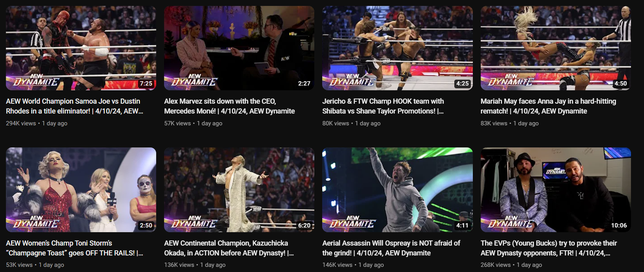Open the Toni Storm Champagne Toast thumbnail
Viewport: 644px width, 272px height.
pyautogui.click(x=81, y=190)
